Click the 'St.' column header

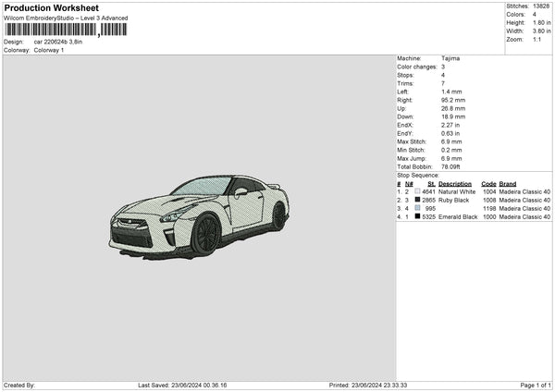point(431,184)
